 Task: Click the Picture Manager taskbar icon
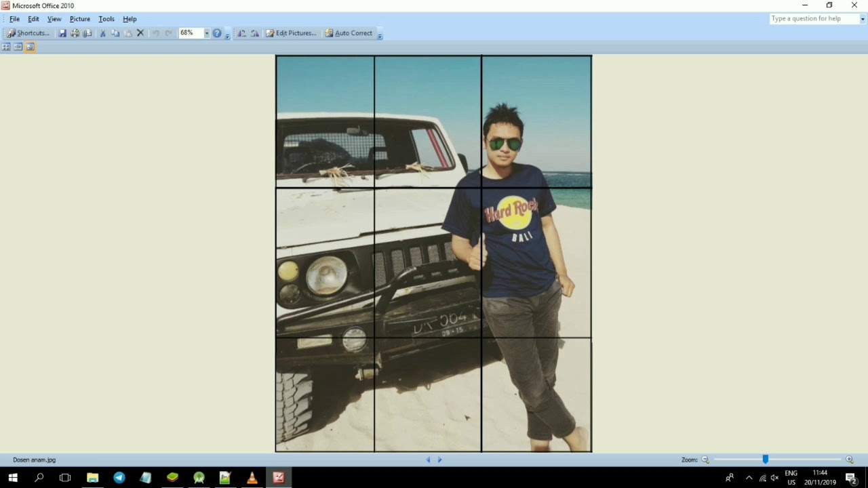click(279, 478)
